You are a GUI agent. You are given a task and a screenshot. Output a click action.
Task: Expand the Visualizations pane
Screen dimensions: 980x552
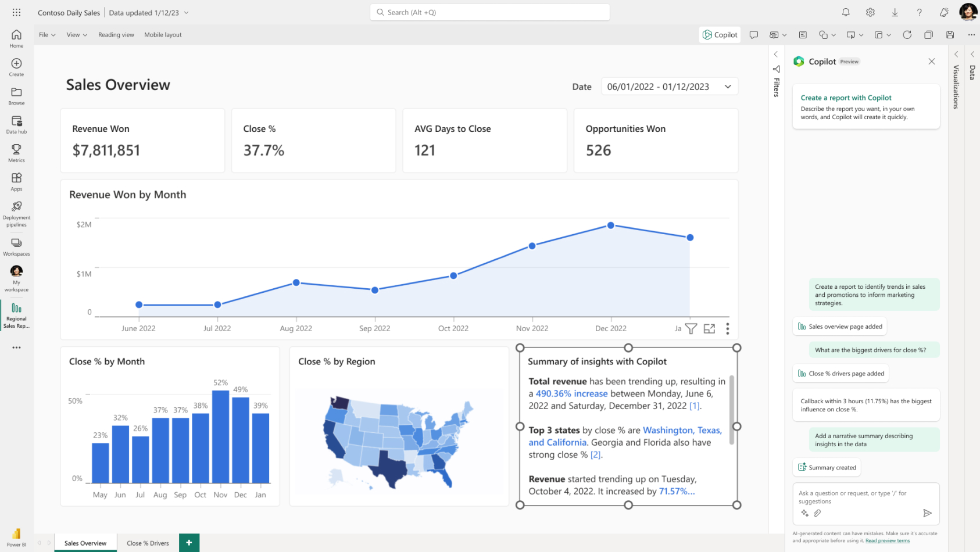(x=956, y=54)
